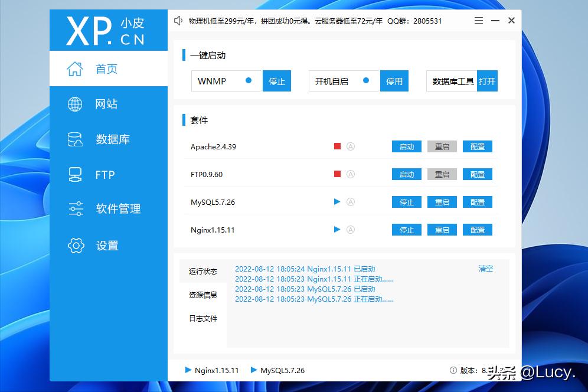Click the footer play icon beside Nginx1.15.11

point(188,370)
